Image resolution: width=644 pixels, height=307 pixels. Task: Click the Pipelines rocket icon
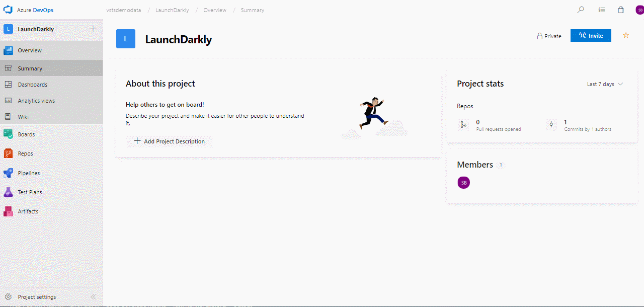click(8, 173)
